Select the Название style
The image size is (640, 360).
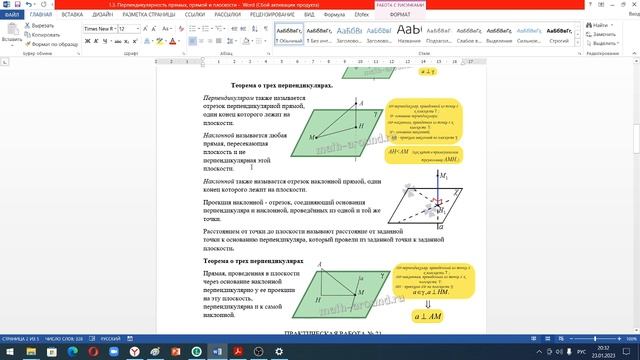point(409,34)
